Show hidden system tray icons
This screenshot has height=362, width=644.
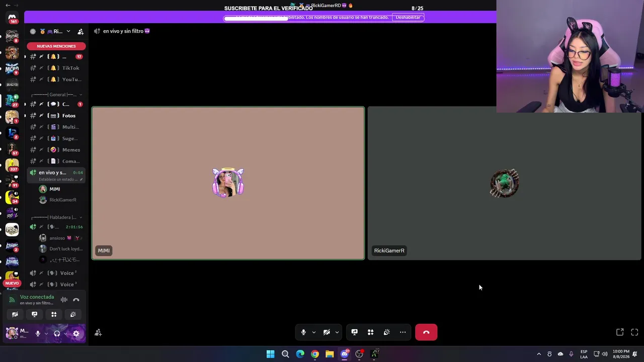click(539, 354)
